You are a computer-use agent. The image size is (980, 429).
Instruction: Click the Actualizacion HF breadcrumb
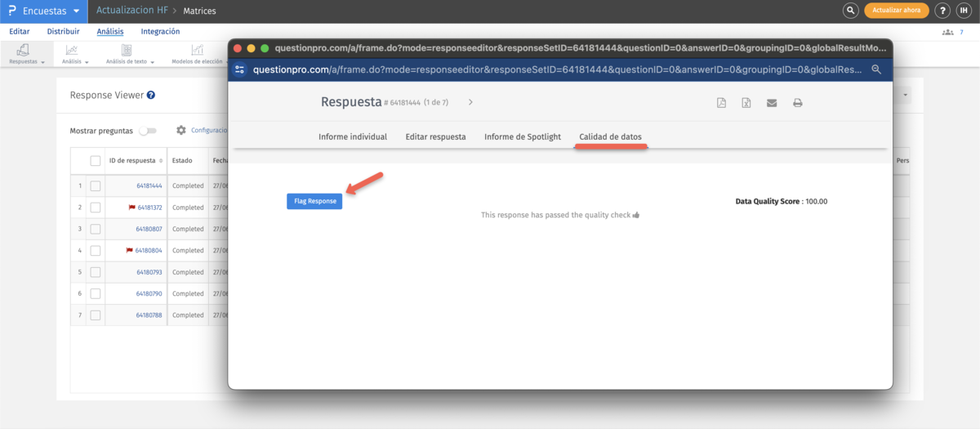[131, 11]
